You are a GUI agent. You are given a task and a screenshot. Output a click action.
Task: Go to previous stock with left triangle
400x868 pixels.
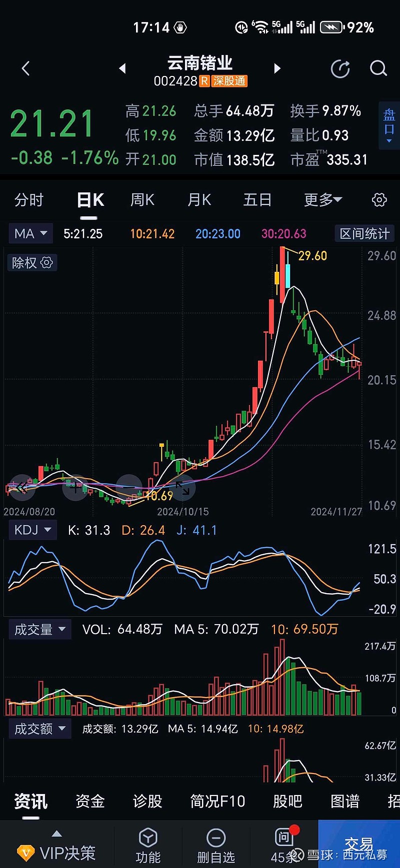click(122, 68)
